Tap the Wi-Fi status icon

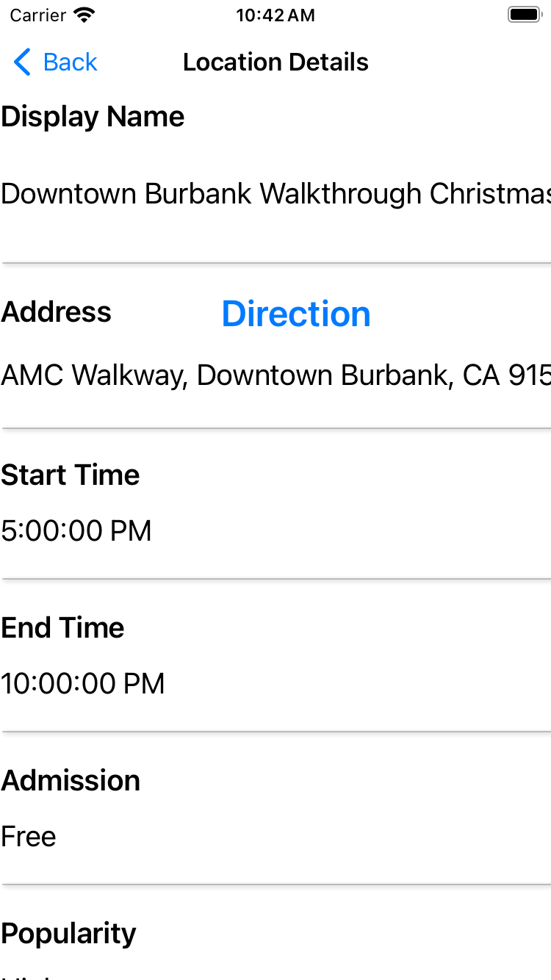(x=84, y=15)
